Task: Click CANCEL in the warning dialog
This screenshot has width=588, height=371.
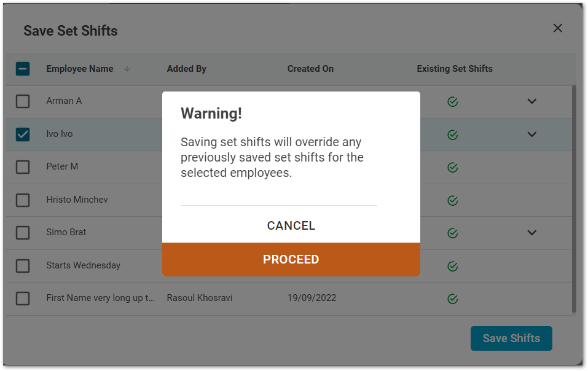Action: pos(291,225)
